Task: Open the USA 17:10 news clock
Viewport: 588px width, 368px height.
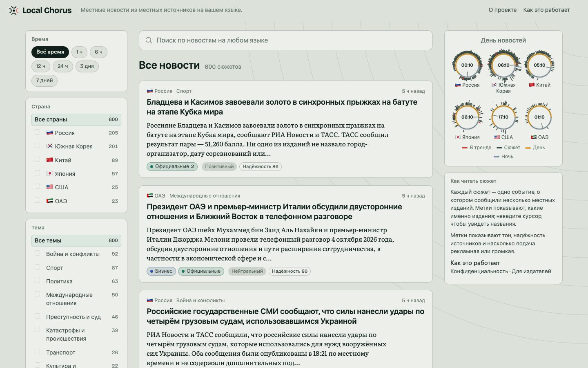Action: [x=503, y=117]
